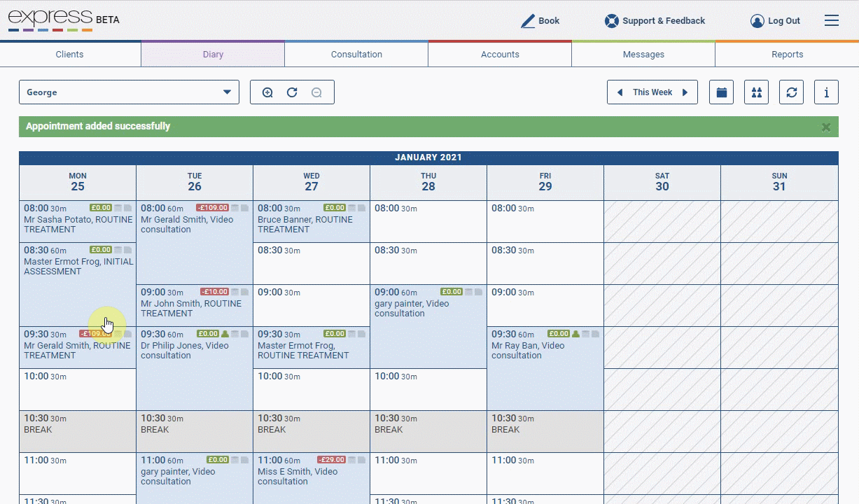Open Tuesday Mr Gerald Smith video consultation
Viewport: 859px width, 504px height.
point(195,243)
